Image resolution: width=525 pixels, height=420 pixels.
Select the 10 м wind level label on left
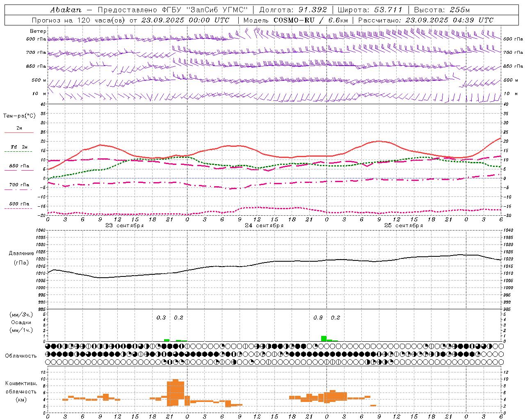point(39,94)
